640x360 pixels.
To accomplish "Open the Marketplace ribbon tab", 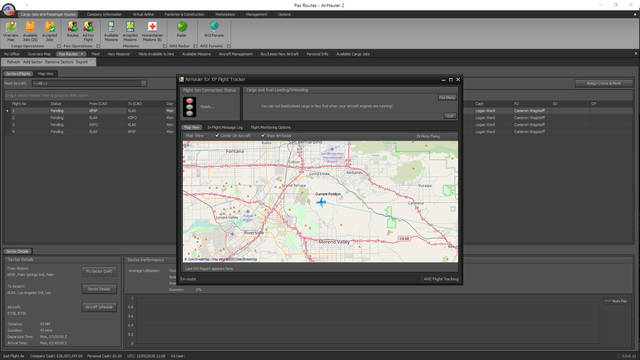I will tap(225, 14).
